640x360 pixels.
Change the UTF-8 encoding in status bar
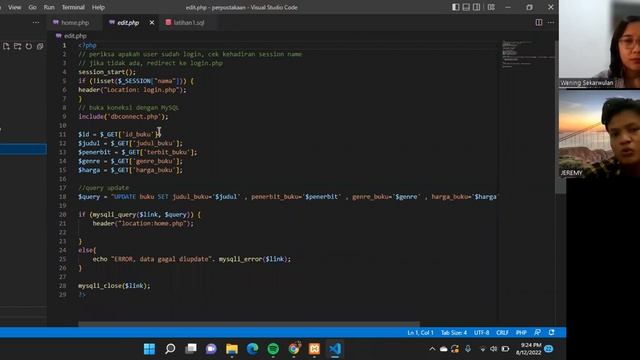(482, 333)
